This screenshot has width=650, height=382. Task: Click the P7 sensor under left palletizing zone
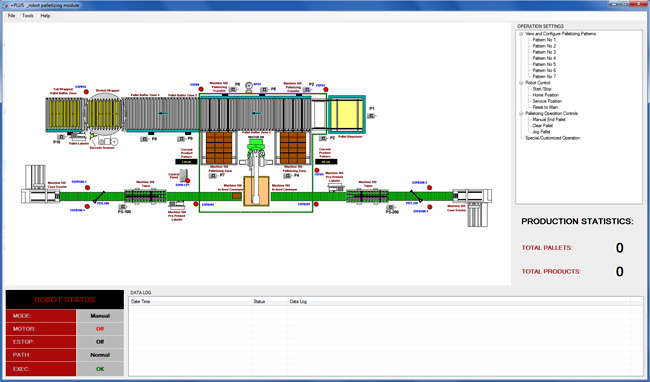213,176
